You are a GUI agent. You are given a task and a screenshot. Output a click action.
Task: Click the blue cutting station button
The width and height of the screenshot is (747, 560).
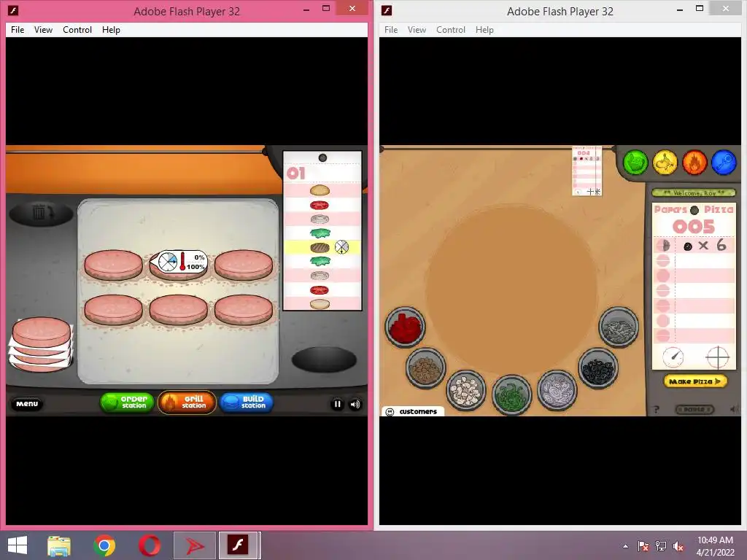click(x=724, y=163)
